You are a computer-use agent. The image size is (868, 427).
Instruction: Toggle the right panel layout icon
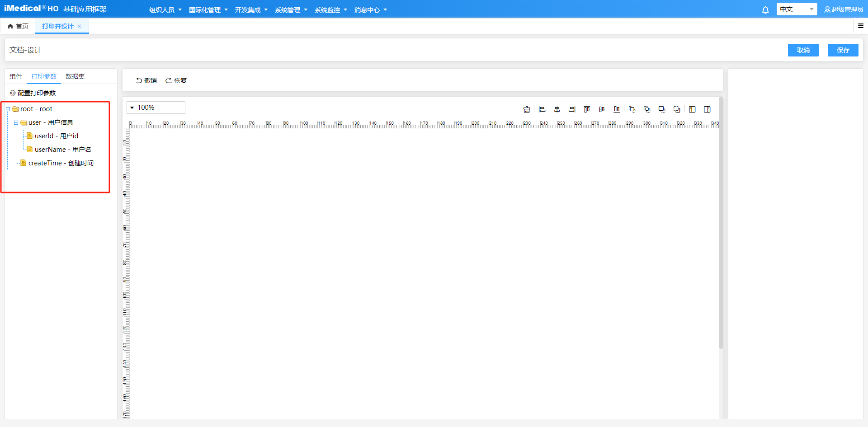click(707, 109)
